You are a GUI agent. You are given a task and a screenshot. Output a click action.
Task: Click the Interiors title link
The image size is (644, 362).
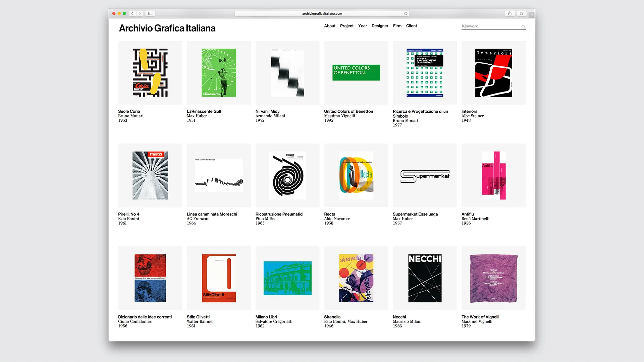pyautogui.click(x=469, y=111)
